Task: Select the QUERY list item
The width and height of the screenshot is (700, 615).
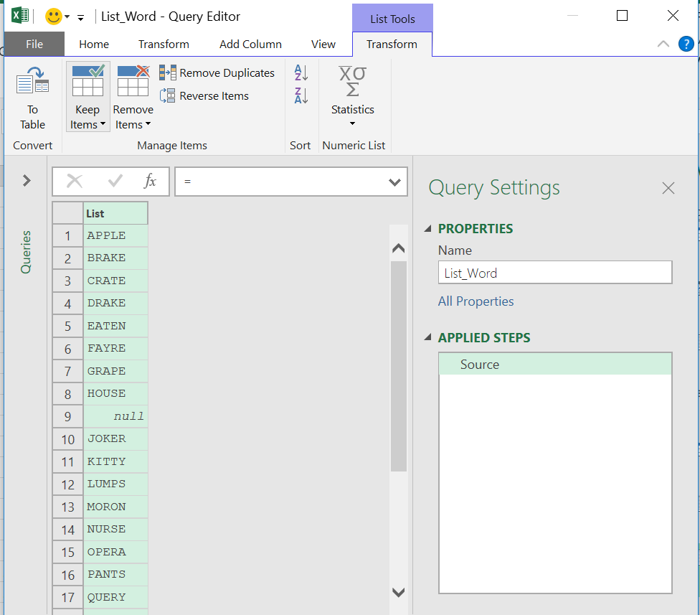Action: 115,596
